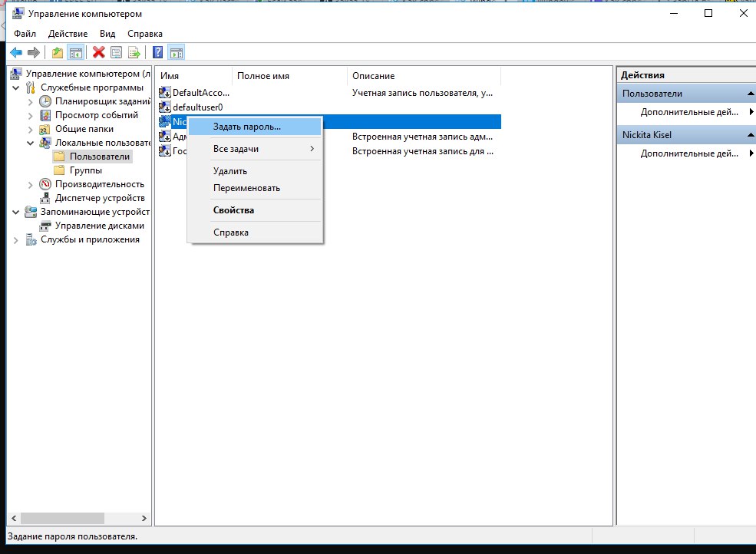Select the DefaultAccount user entry
Viewport: 756px width, 554px height.
click(x=201, y=93)
